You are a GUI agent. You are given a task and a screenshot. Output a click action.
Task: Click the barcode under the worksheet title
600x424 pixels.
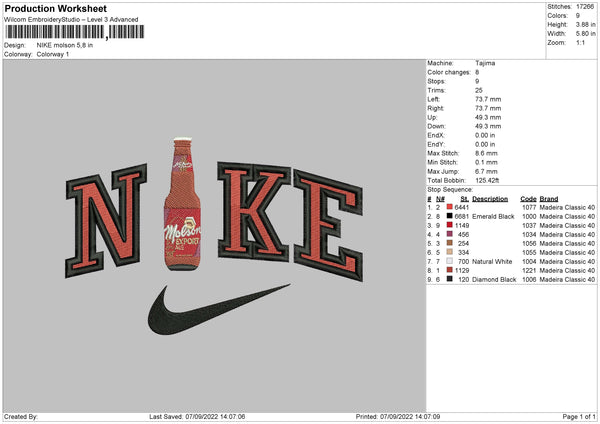(x=75, y=32)
